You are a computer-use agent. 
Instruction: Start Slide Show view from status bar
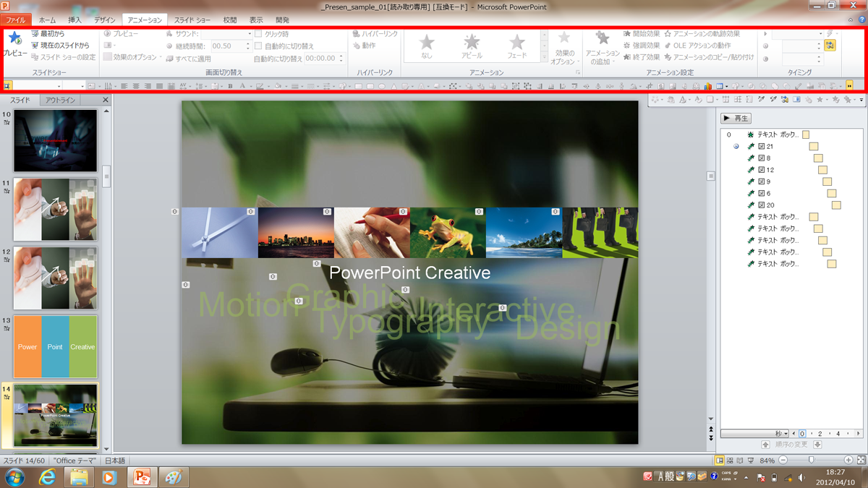pyautogui.click(x=752, y=461)
